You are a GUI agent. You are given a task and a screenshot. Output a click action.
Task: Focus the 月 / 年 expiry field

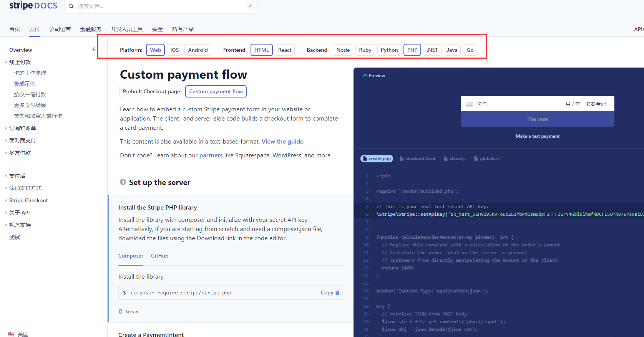[573, 104]
